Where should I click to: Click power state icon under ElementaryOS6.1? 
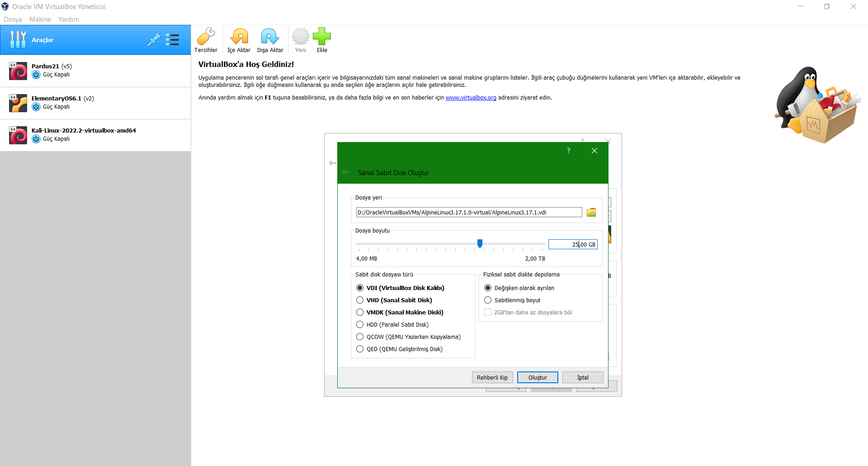point(36,107)
